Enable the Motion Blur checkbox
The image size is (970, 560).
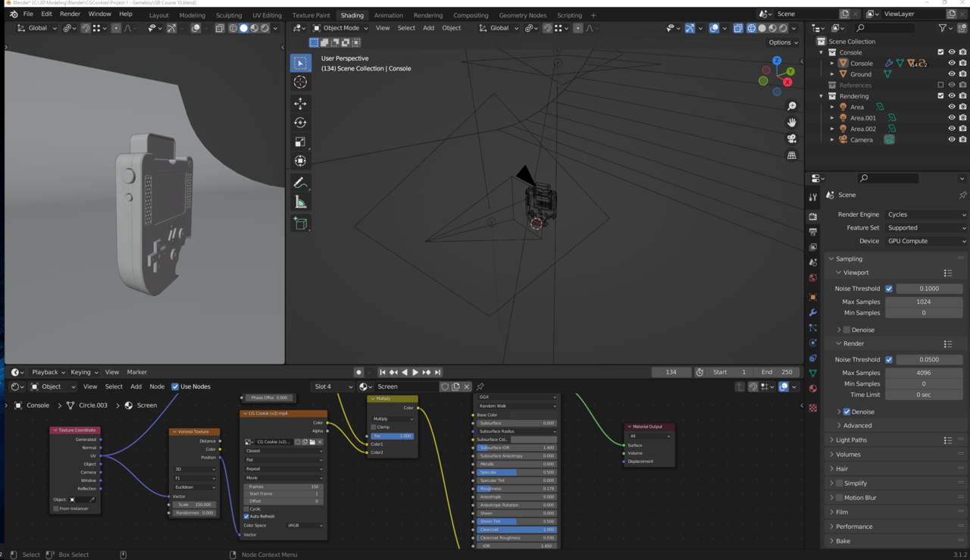(839, 498)
